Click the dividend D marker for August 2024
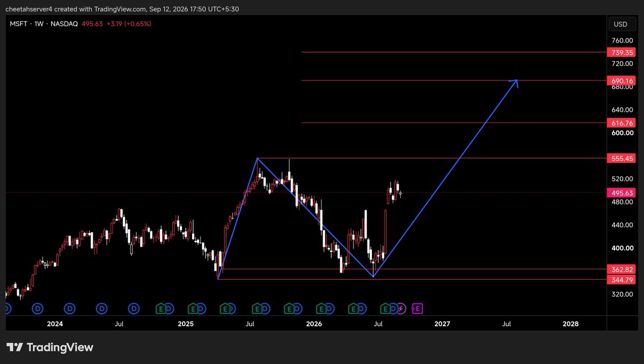This screenshot has width=644, height=364. (x=134, y=309)
